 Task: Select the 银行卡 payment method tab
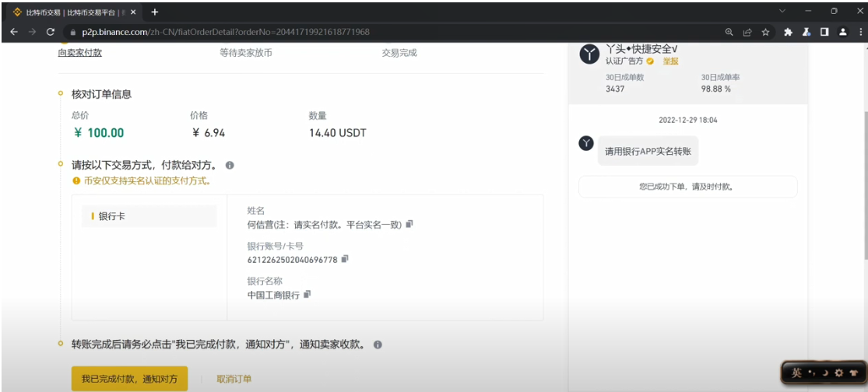(x=149, y=216)
